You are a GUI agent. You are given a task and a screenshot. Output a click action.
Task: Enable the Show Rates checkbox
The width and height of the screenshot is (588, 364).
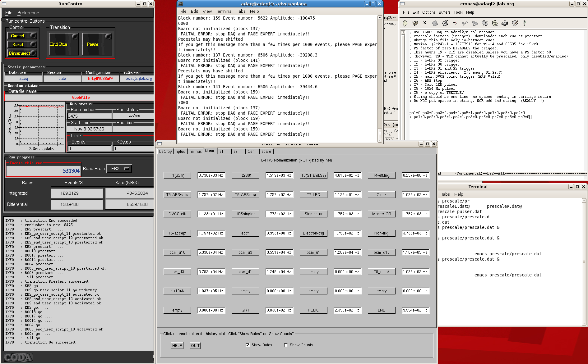248,345
